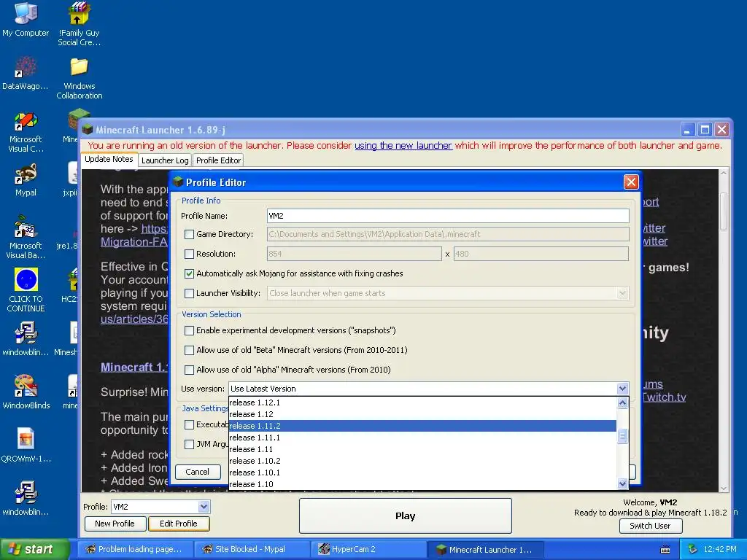Click the keyboard icon in system tray

click(x=665, y=550)
